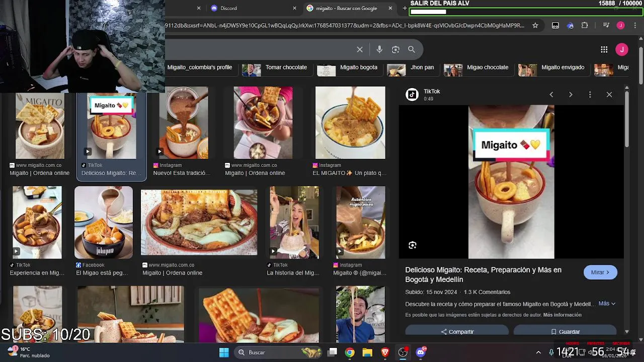
Task: Clear the Google search box with X
Action: point(360,49)
